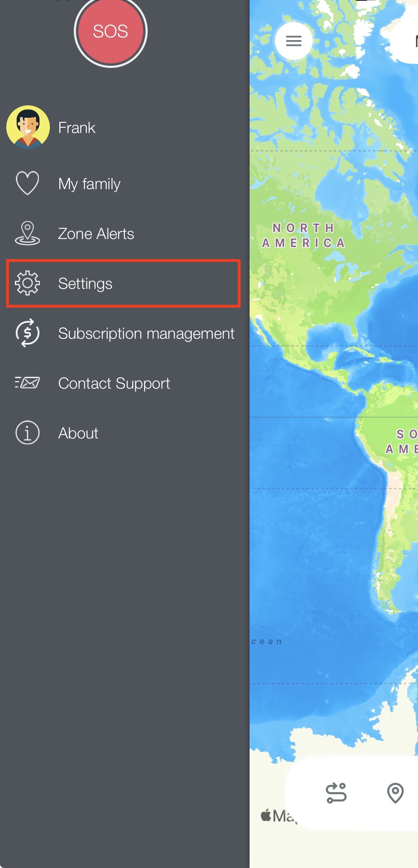Screen dimensions: 418x868
Task: Tap the route history icon on the map
Action: point(336,792)
